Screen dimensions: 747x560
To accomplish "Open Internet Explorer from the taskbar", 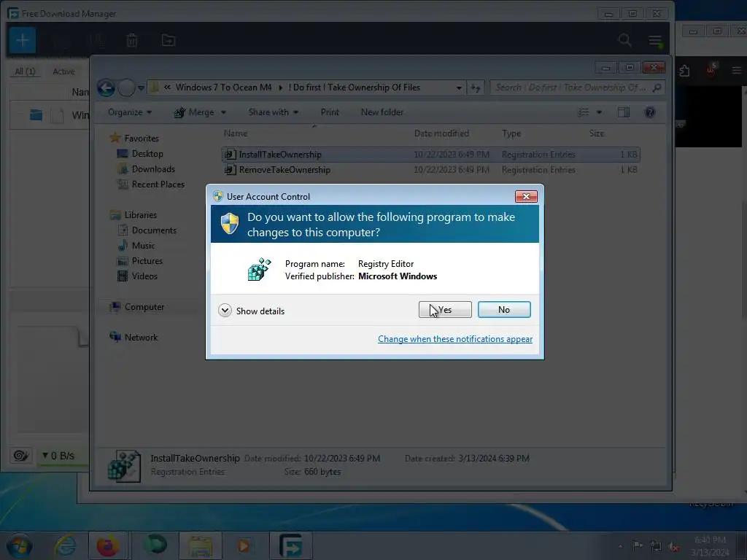I will pyautogui.click(x=65, y=546).
